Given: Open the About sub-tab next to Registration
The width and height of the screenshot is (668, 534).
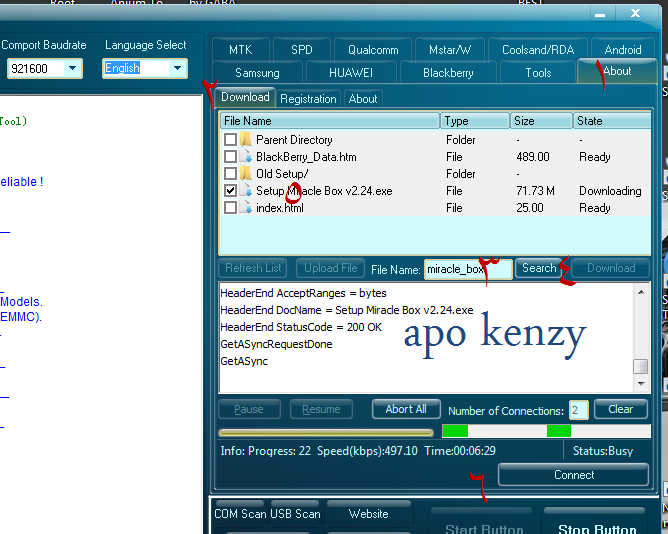Looking at the screenshot, I should 363,99.
